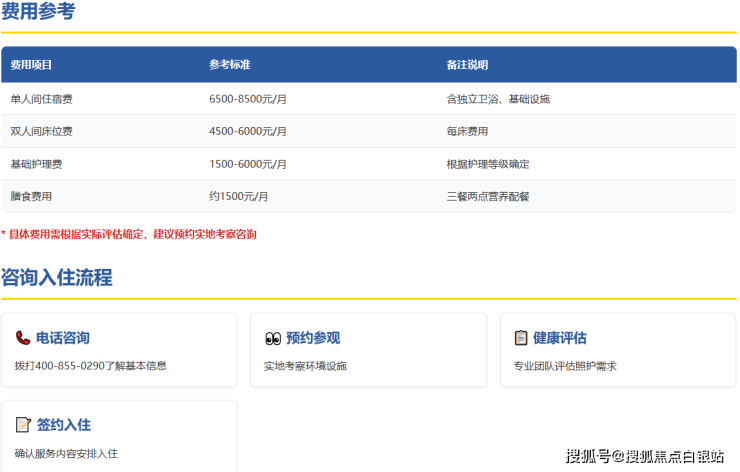Select the 单人间住宿费 row label
This screenshot has height=472, width=740.
(x=41, y=99)
